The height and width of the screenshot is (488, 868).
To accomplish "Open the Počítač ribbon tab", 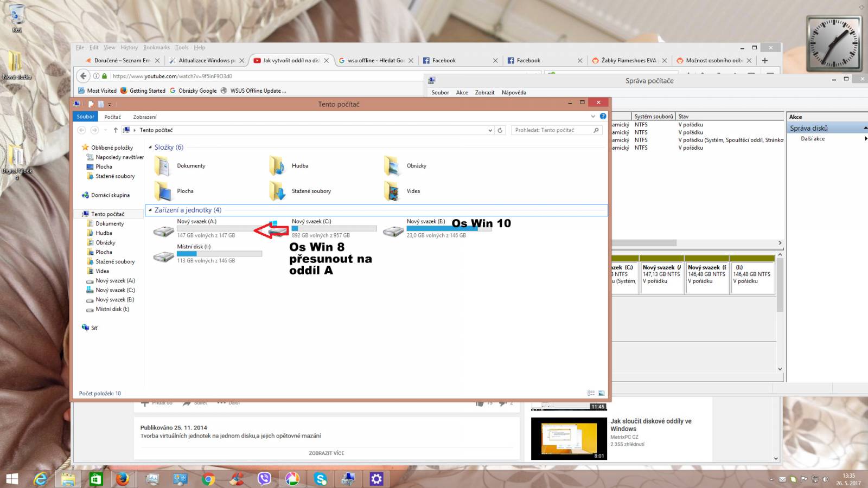I will tap(113, 117).
